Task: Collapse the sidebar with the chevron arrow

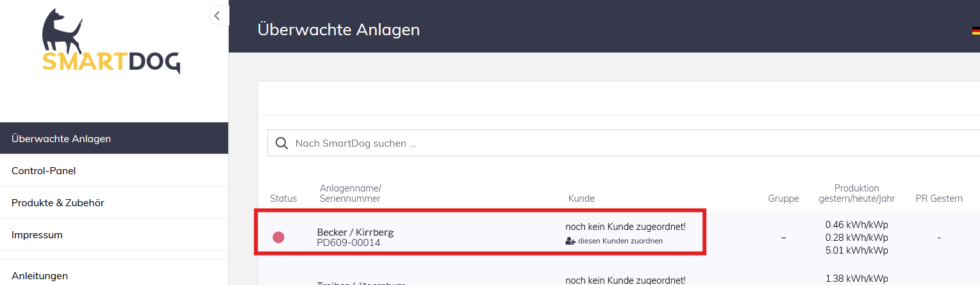Action: coord(218,16)
